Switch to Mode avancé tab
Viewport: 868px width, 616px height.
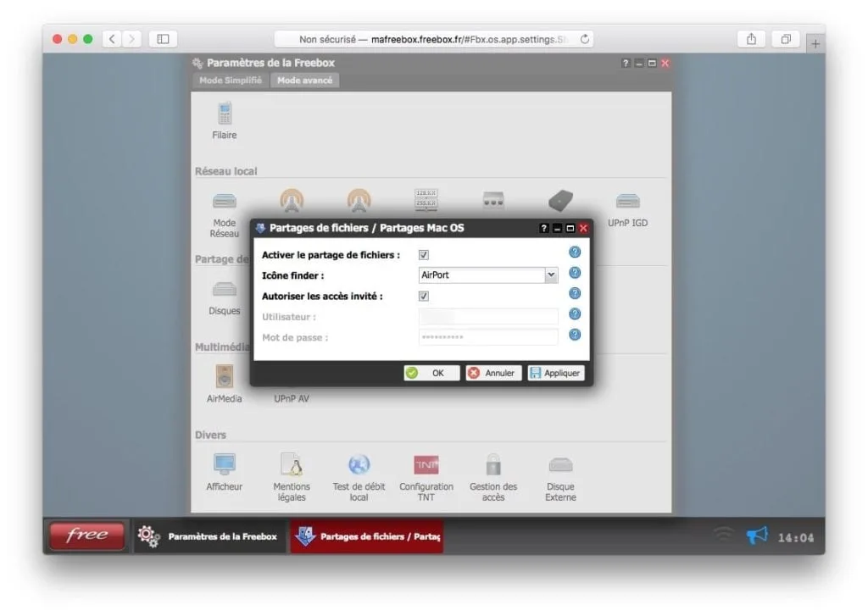coord(304,80)
